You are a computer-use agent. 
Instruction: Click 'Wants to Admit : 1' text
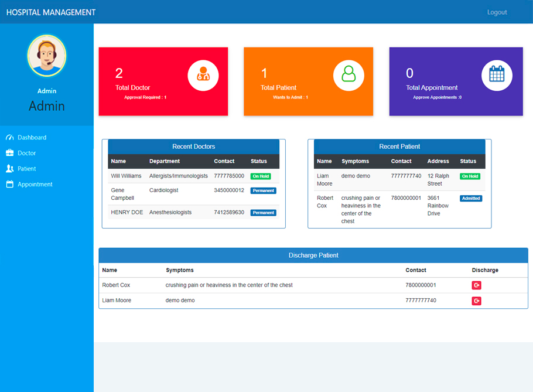pyautogui.click(x=291, y=97)
